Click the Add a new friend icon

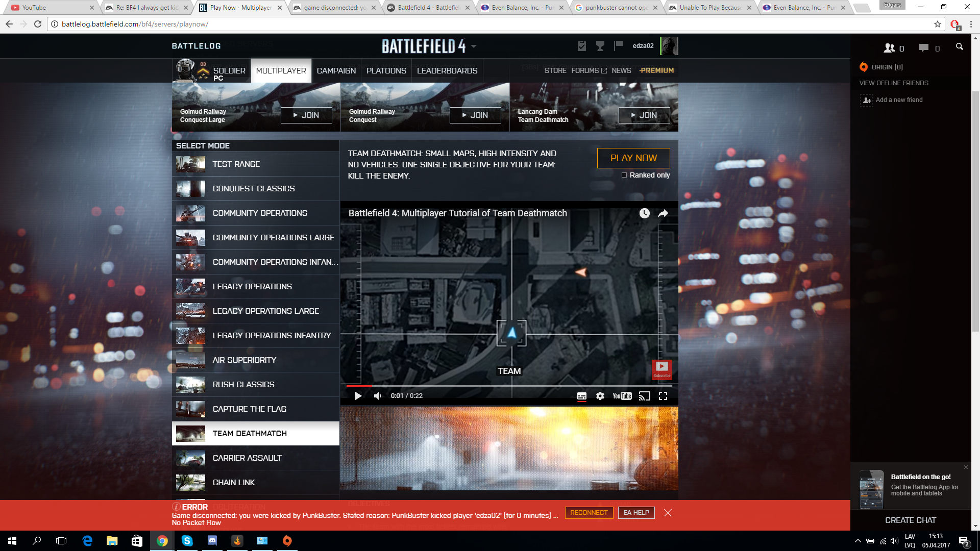(x=867, y=100)
